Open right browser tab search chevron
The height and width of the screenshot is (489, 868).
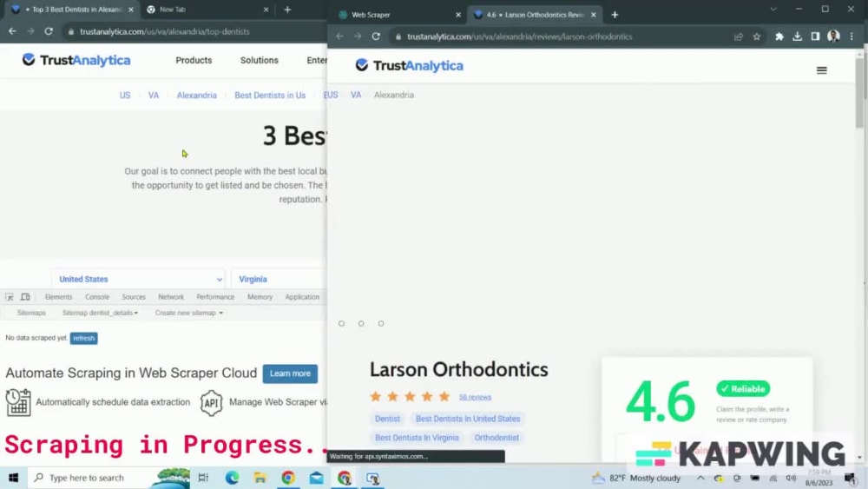click(x=773, y=10)
